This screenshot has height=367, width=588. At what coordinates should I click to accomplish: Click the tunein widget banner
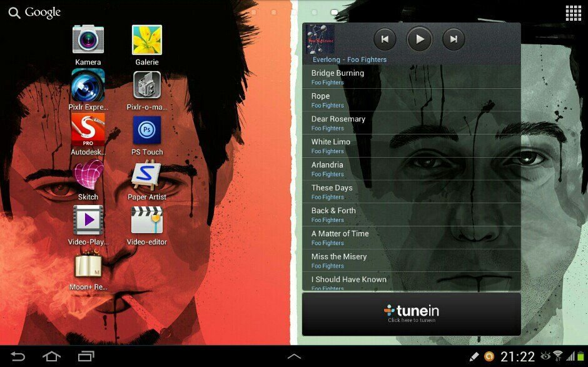[x=412, y=314]
